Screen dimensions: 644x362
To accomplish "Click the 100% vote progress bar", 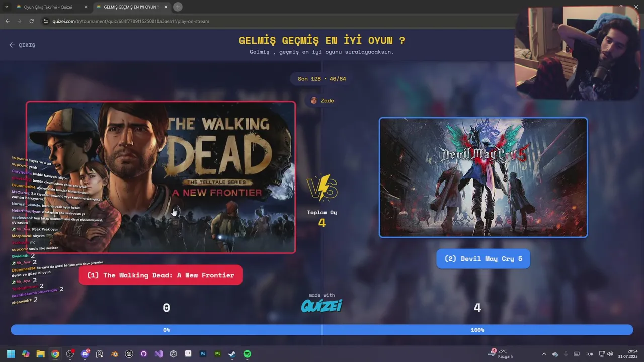I will 477,330.
